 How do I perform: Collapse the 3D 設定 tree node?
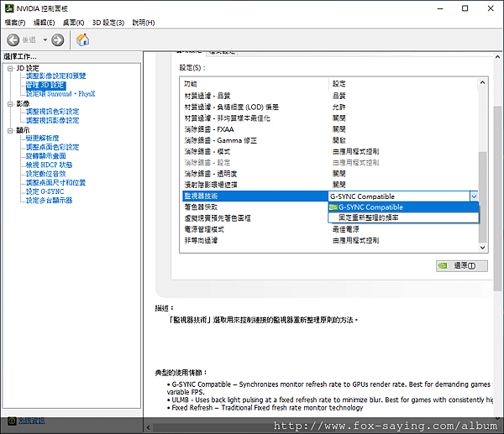10,69
